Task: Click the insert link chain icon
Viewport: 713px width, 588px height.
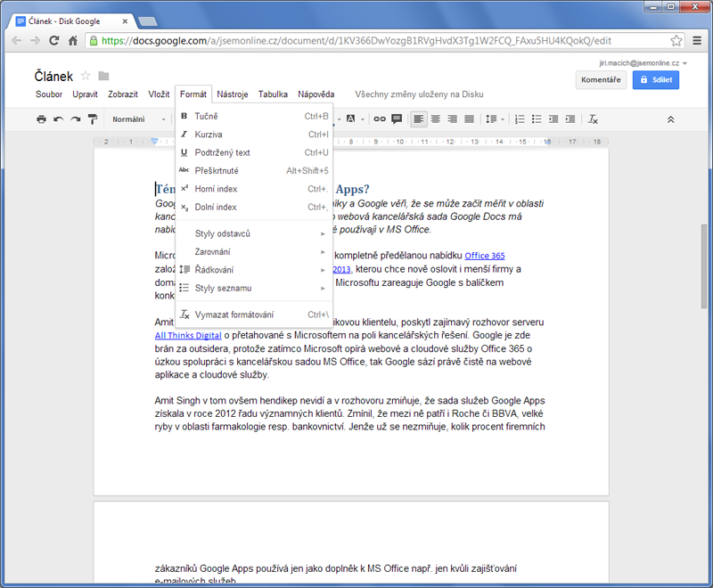Action: pyautogui.click(x=380, y=119)
